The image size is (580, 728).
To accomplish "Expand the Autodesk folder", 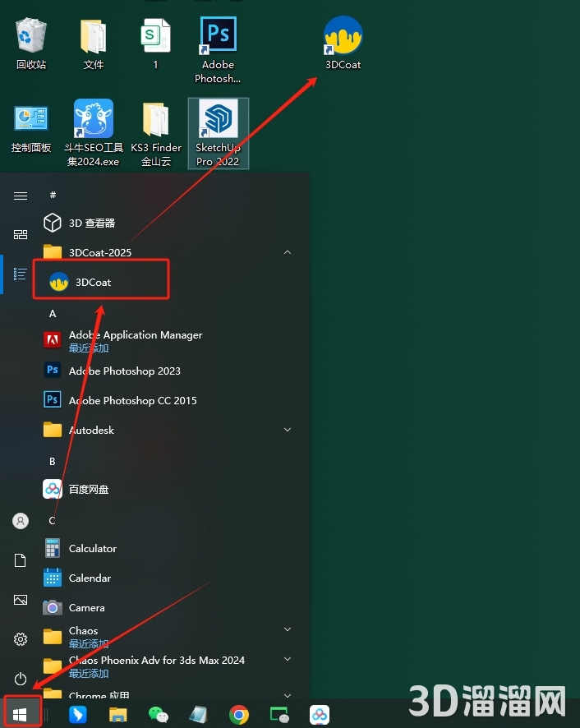I will (x=288, y=430).
